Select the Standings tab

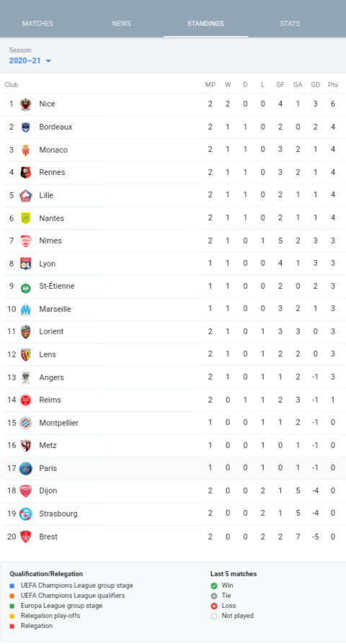pos(205,23)
